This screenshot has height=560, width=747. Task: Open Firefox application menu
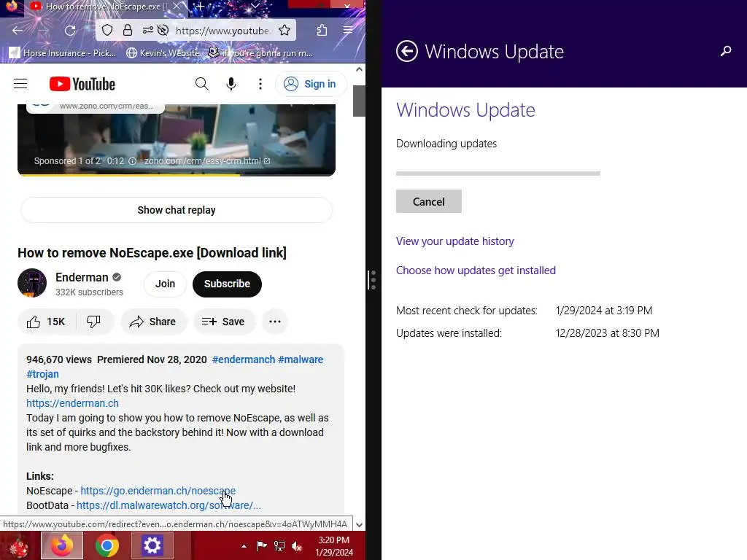(x=348, y=31)
